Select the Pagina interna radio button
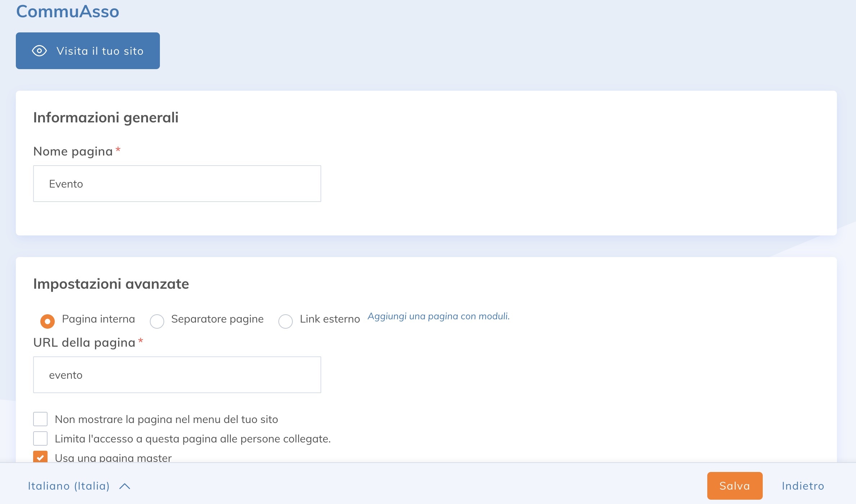The width and height of the screenshot is (856, 504). [48, 321]
